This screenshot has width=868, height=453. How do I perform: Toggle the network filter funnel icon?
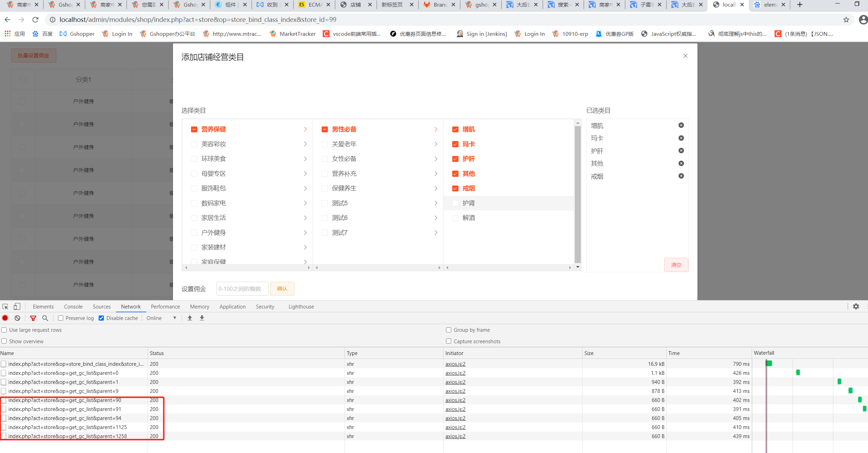click(x=33, y=318)
